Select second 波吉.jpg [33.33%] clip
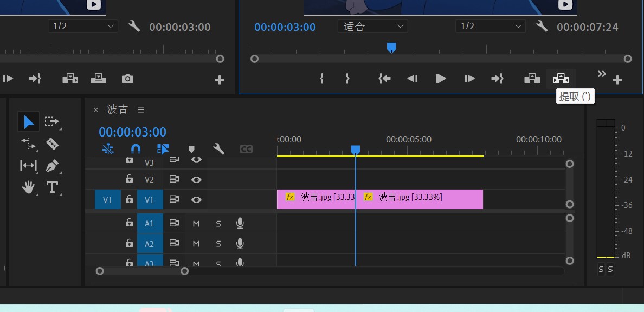This screenshot has height=312, width=644. point(419,199)
